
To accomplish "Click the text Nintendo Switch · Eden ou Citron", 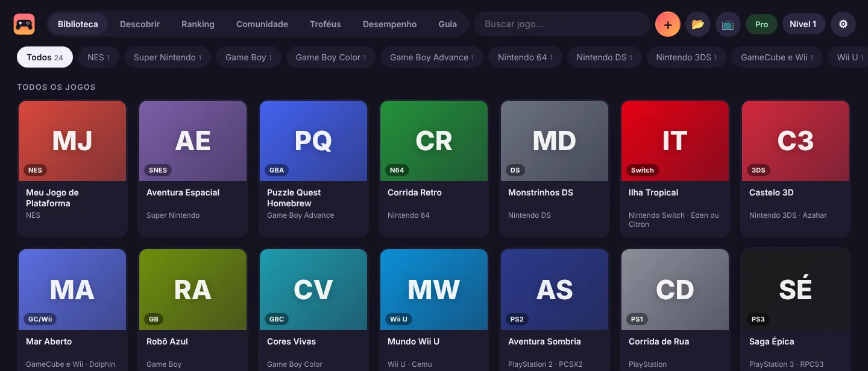I will (x=674, y=220).
